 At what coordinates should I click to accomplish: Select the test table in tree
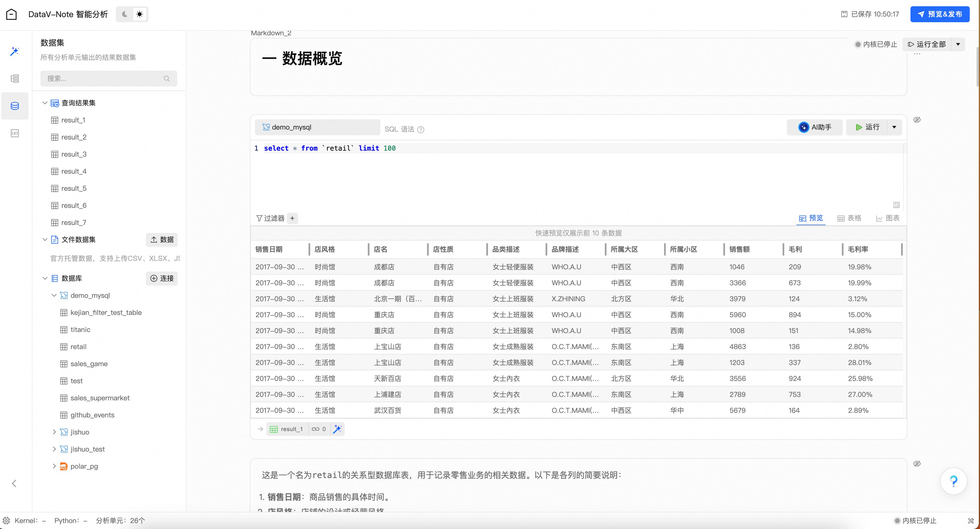76,381
